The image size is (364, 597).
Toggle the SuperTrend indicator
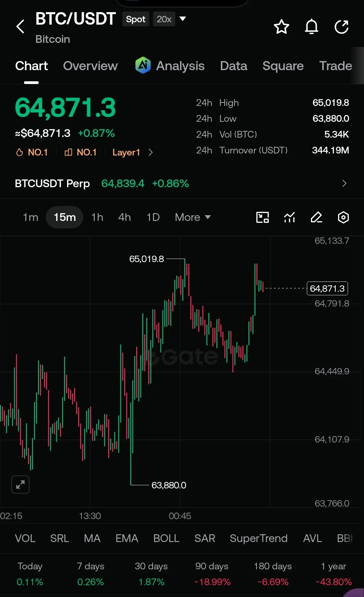click(x=259, y=538)
